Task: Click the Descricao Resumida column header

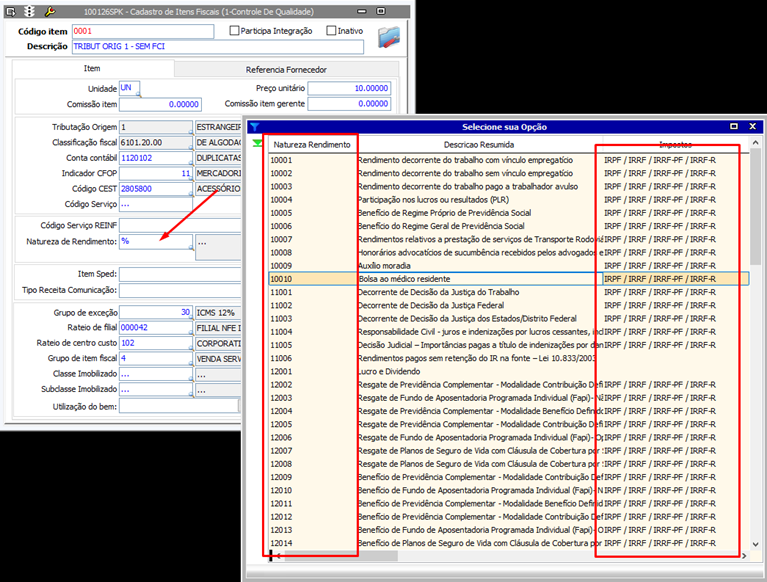Action: 478,145
